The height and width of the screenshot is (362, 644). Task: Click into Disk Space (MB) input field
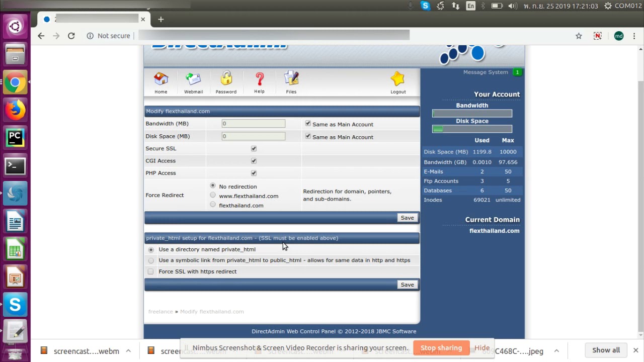[x=253, y=136]
